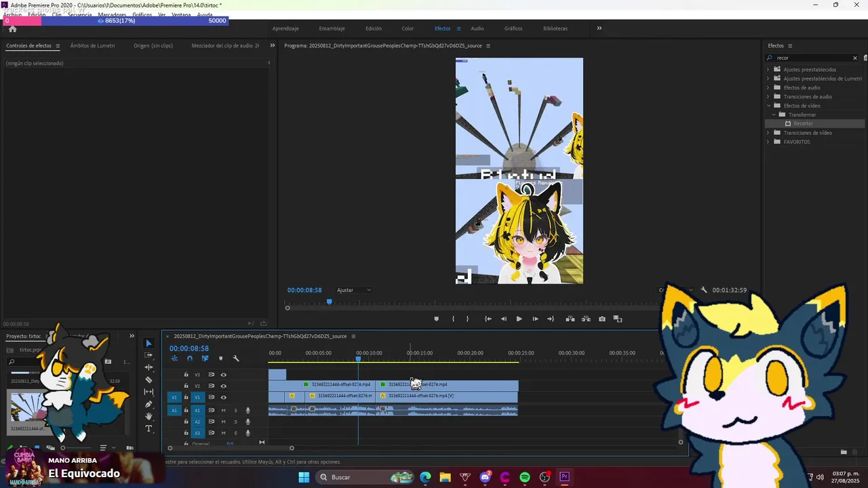
Task: Toggle V3 track output eye
Action: [224, 374]
